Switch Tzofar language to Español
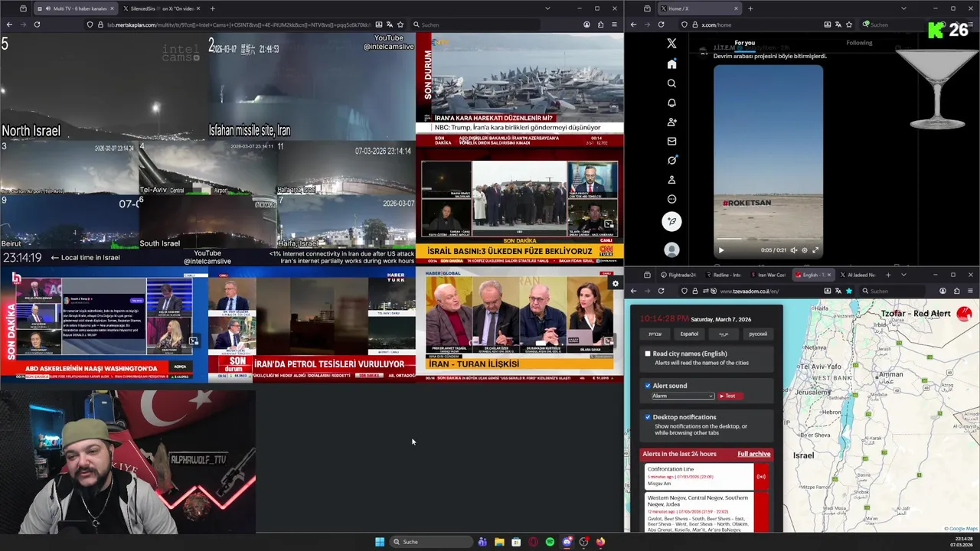The height and width of the screenshot is (551, 980). pos(689,334)
